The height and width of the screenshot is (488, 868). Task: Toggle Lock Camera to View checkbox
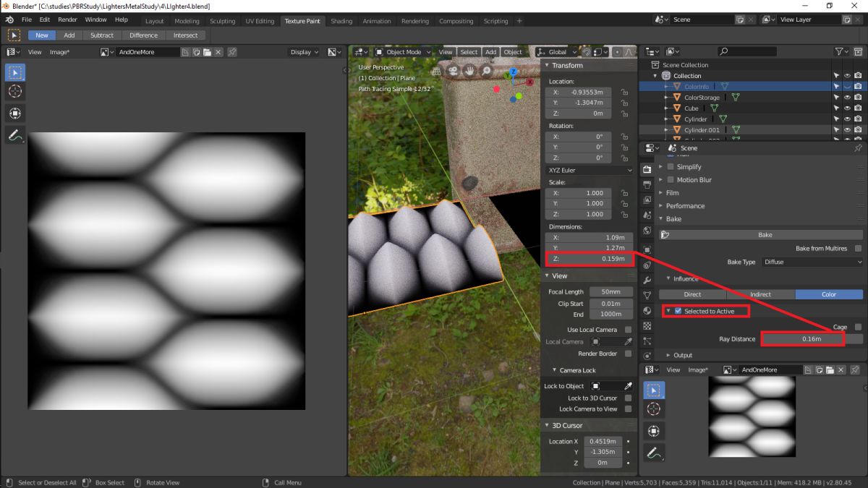(628, 408)
